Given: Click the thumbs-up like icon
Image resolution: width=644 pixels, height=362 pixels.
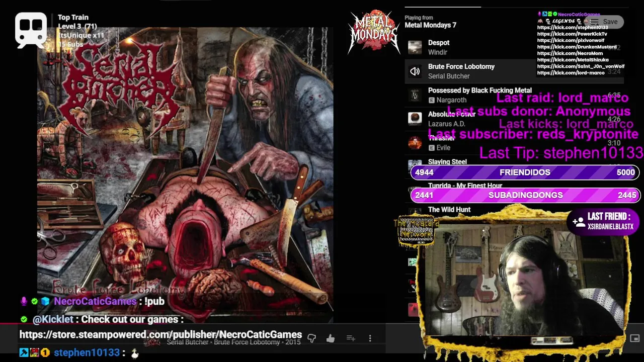Looking at the screenshot, I should pos(331,338).
